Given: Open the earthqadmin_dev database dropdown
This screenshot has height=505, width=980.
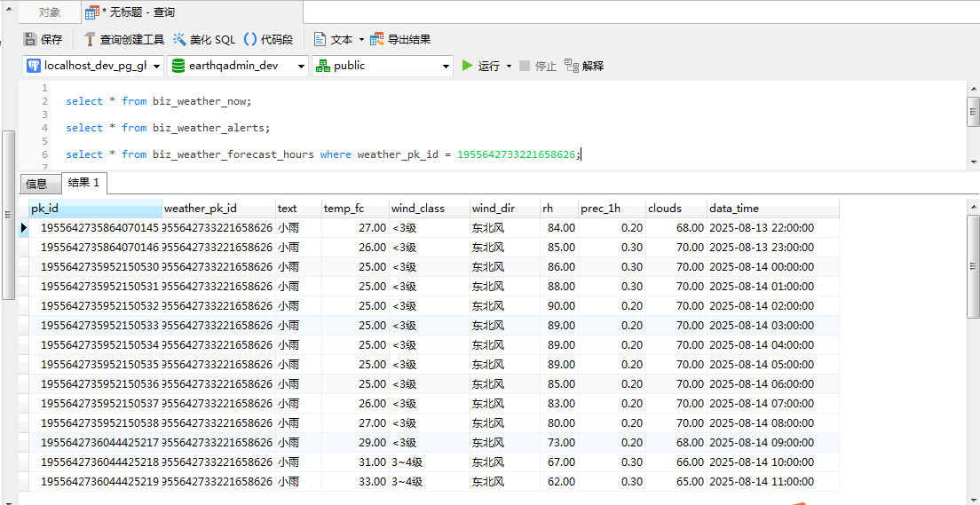Looking at the screenshot, I should click(301, 66).
